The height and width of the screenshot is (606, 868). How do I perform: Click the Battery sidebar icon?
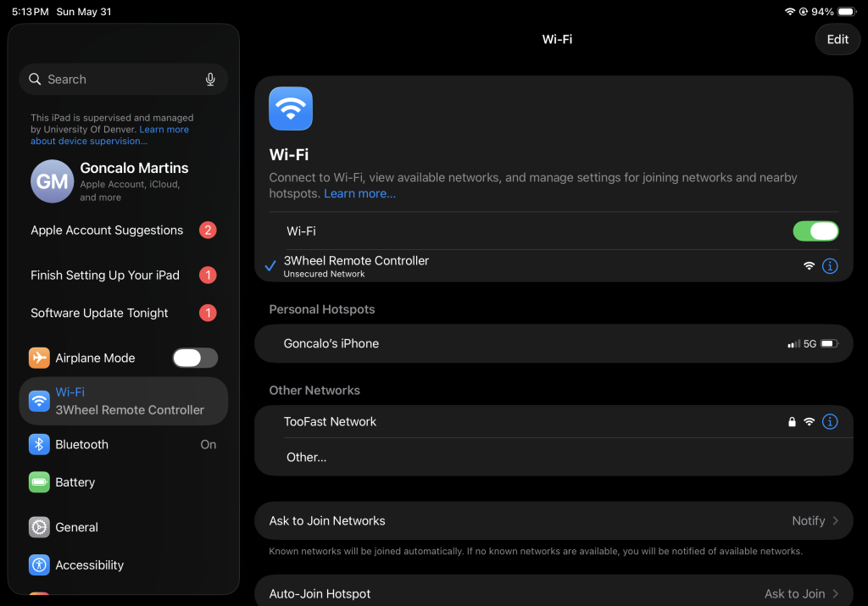39,482
